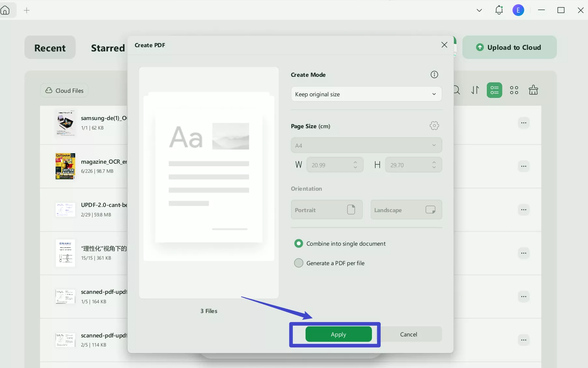Select the sort order icon
Image resolution: width=588 pixels, height=368 pixels.
(x=475, y=90)
